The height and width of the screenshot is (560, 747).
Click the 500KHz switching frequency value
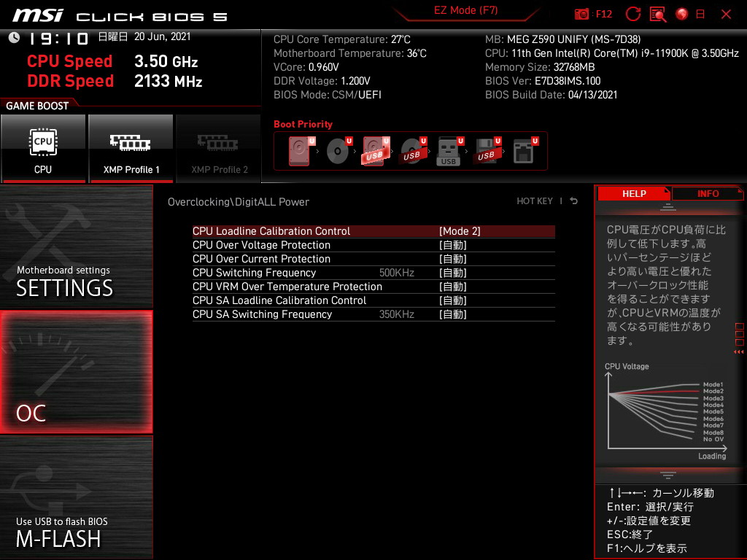tap(396, 273)
